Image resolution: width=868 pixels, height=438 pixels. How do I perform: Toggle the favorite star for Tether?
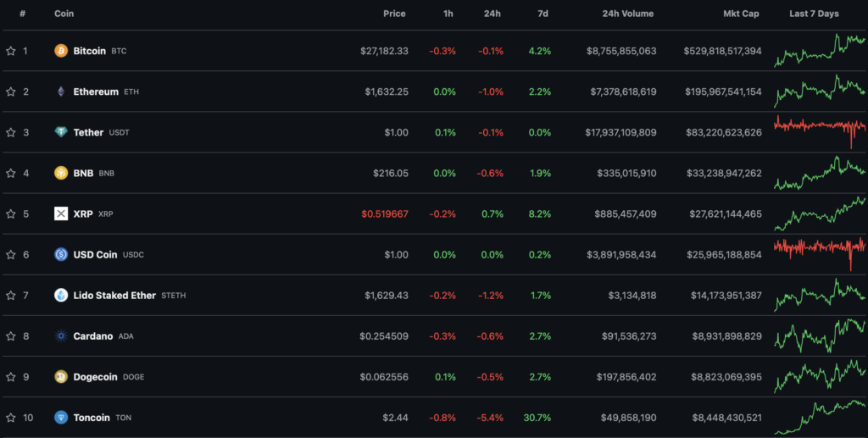[x=11, y=132]
